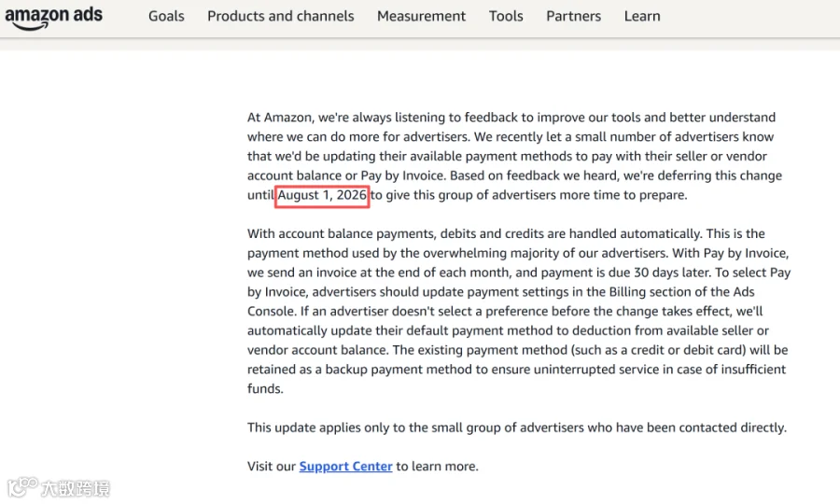Open the Goals navigation menu

(x=166, y=16)
